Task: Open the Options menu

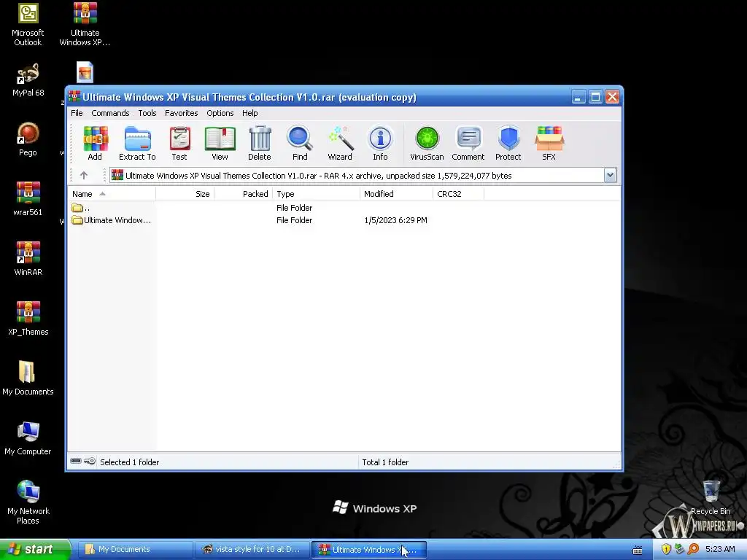Action: coord(220,113)
